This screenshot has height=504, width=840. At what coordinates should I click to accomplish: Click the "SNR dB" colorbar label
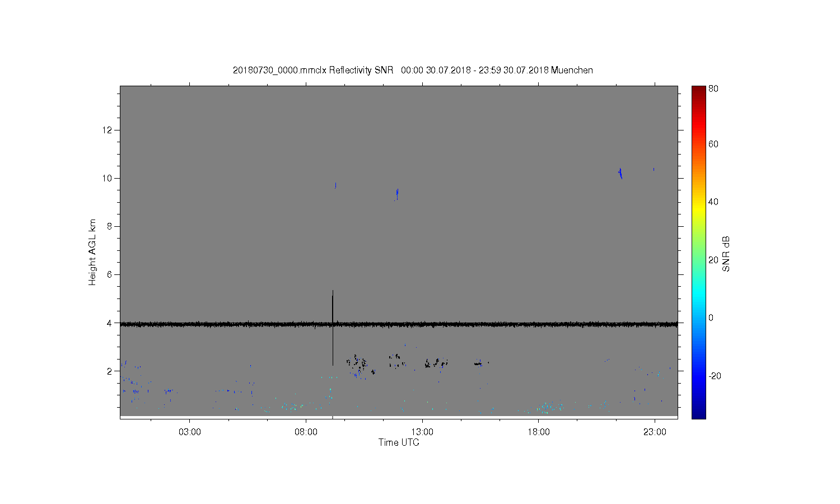[x=726, y=254]
